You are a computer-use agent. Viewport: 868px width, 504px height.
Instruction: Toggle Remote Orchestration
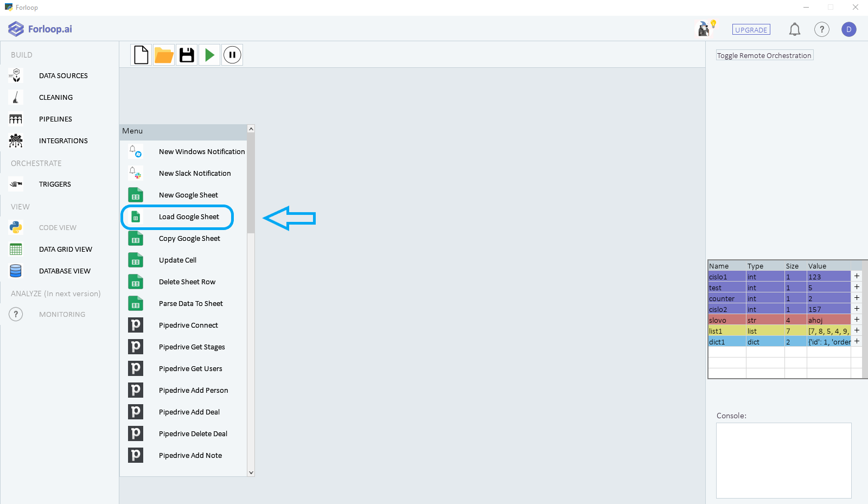point(764,55)
